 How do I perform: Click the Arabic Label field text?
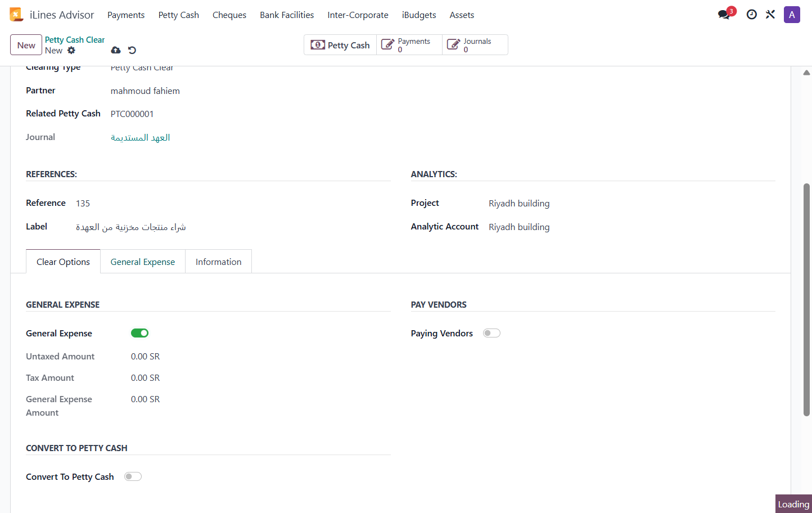click(x=131, y=227)
